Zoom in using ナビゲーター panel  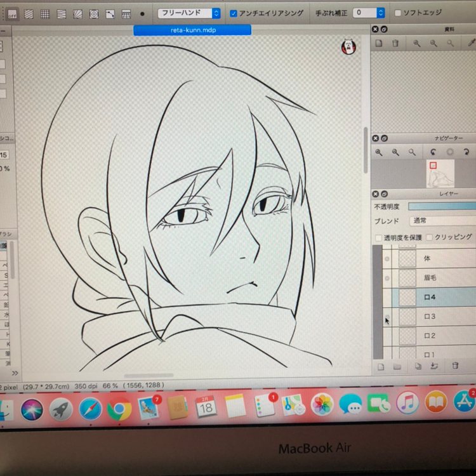point(379,152)
